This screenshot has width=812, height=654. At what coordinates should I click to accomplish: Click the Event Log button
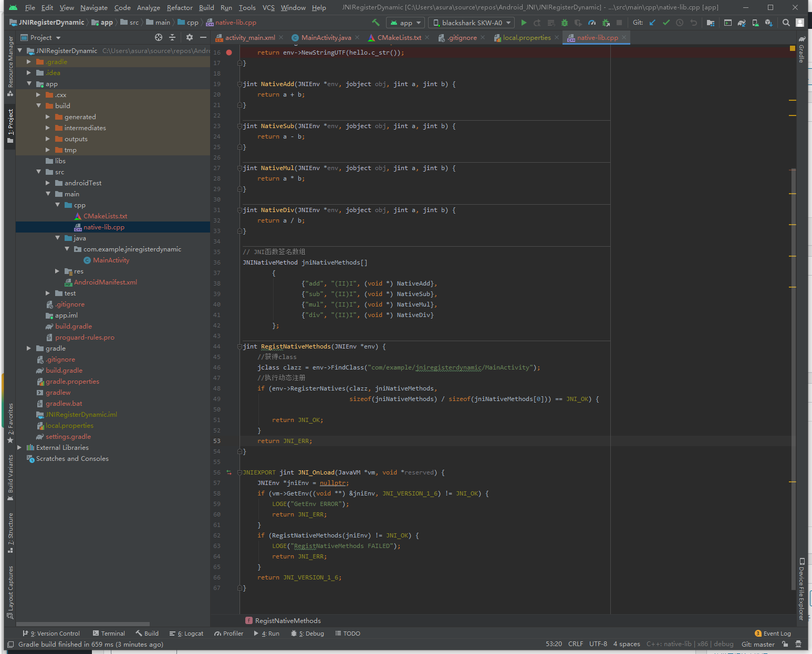773,634
